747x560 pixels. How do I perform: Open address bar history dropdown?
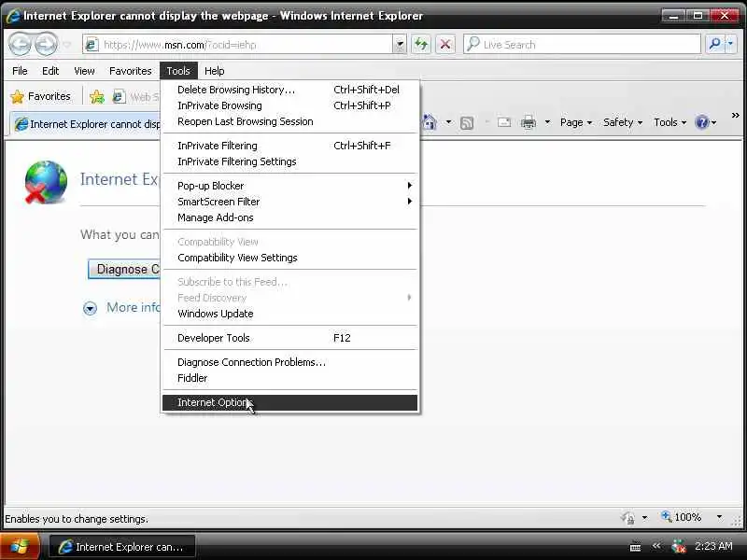pyautogui.click(x=400, y=45)
